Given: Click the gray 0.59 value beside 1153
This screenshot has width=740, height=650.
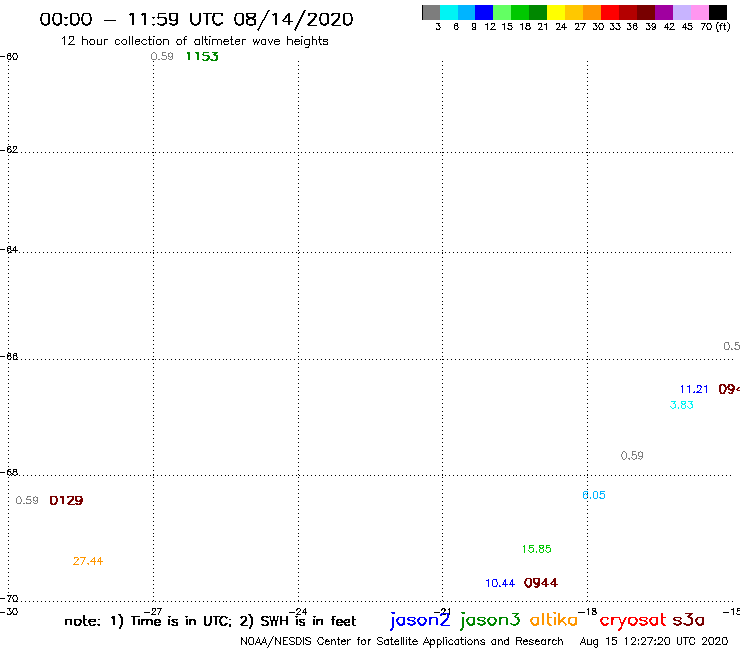Looking at the screenshot, I should click(x=162, y=57).
